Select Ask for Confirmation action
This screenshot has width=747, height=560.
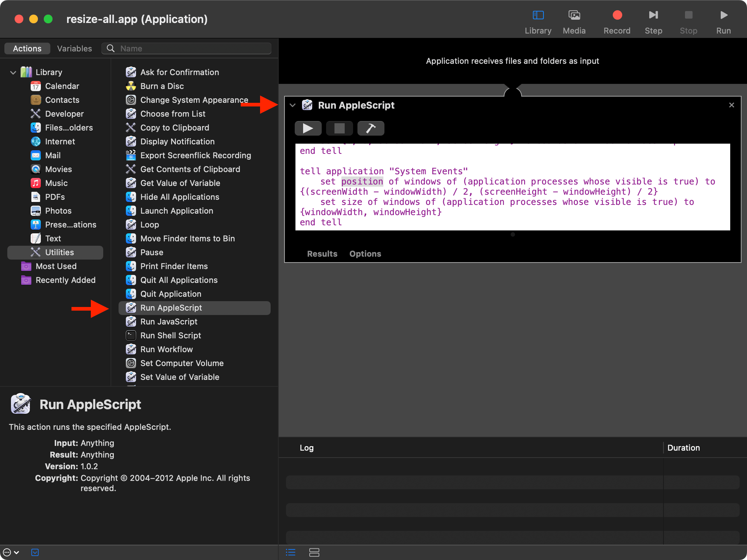pos(173,72)
